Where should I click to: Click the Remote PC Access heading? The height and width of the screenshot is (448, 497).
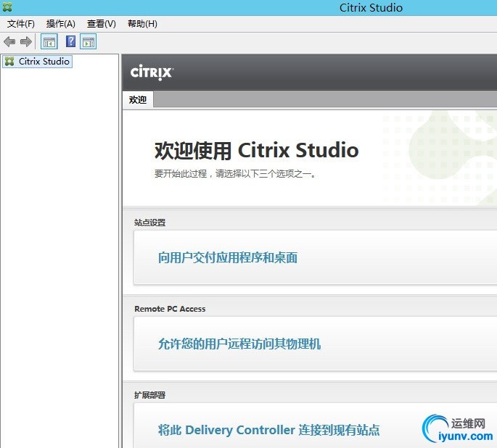(x=170, y=309)
